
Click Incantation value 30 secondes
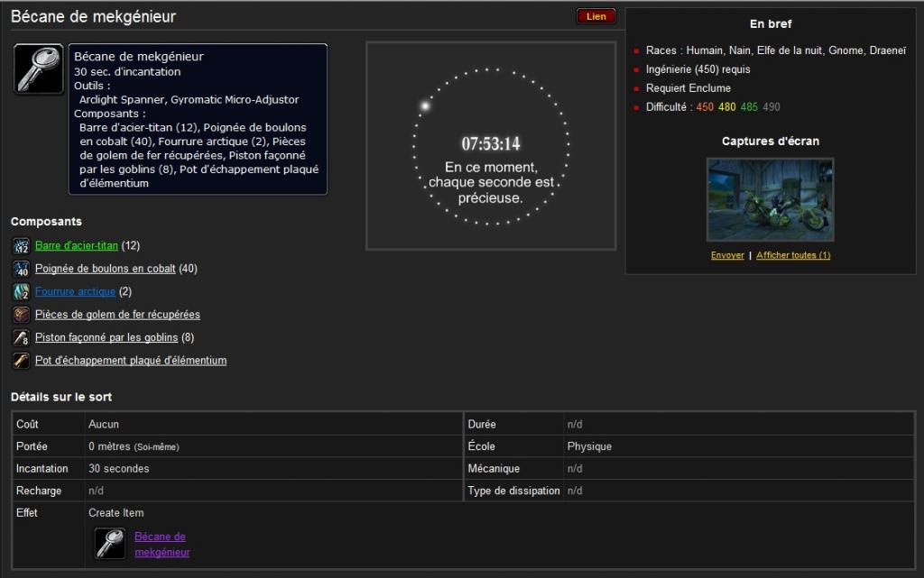click(118, 469)
